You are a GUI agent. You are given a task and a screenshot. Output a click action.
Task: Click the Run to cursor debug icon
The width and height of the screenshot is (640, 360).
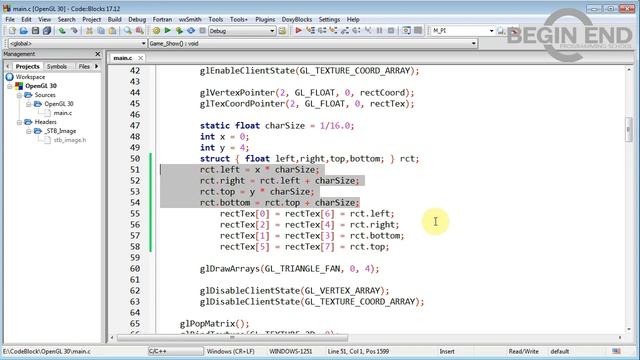310,31
